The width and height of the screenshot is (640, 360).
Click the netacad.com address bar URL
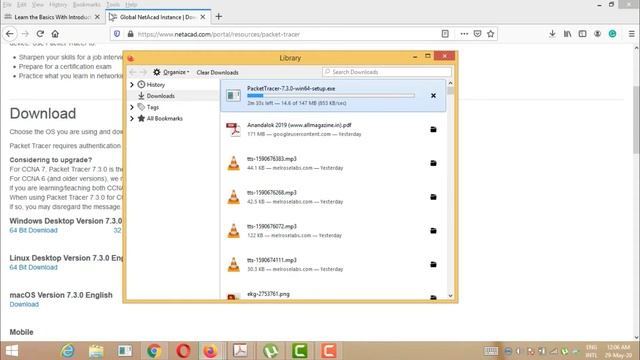coord(219,34)
